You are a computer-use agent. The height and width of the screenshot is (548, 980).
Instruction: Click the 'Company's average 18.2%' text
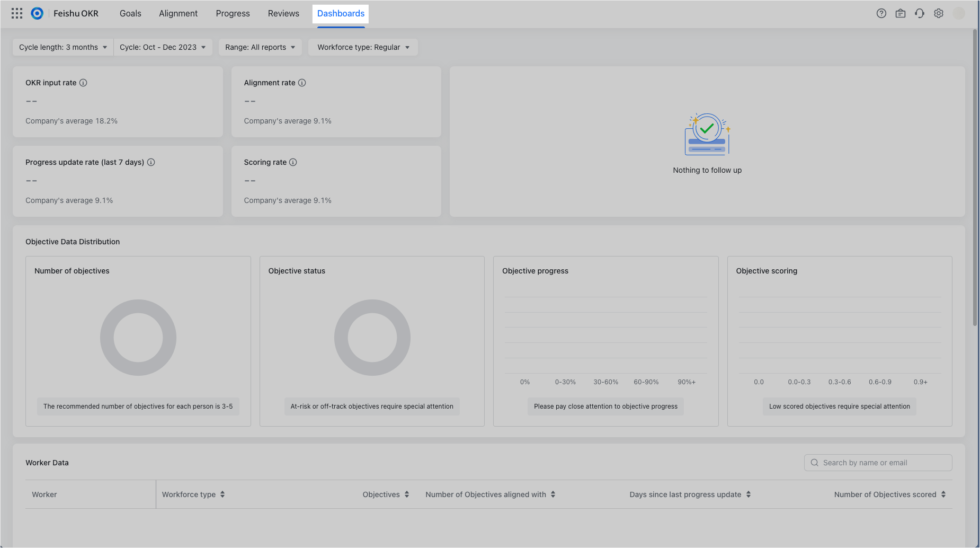(x=72, y=121)
